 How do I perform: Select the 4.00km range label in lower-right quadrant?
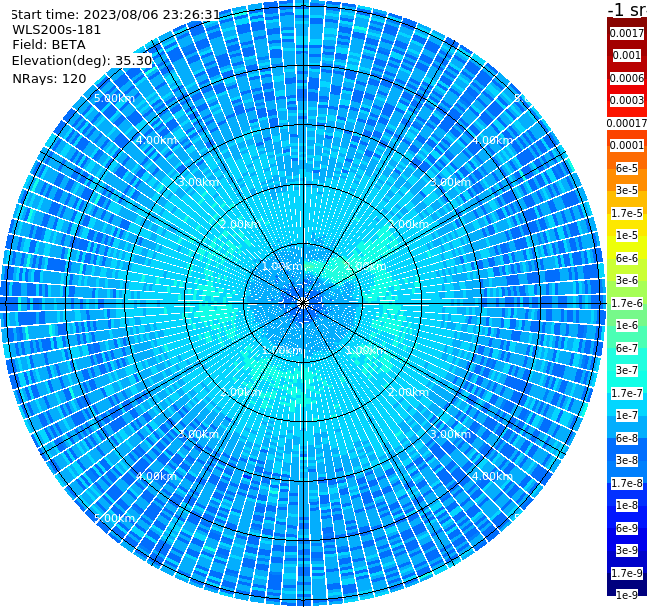(492, 476)
